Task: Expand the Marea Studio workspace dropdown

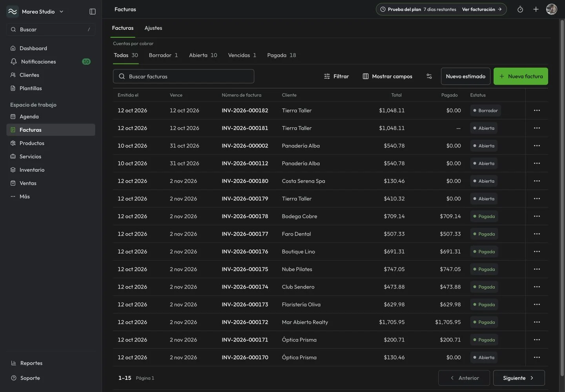Action: tap(61, 12)
